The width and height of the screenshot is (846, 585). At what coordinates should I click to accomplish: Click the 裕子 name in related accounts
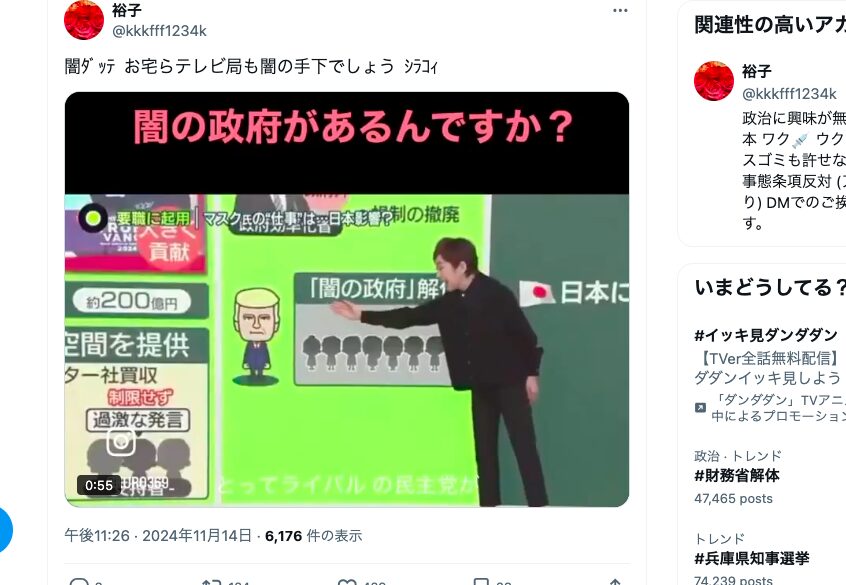point(756,71)
